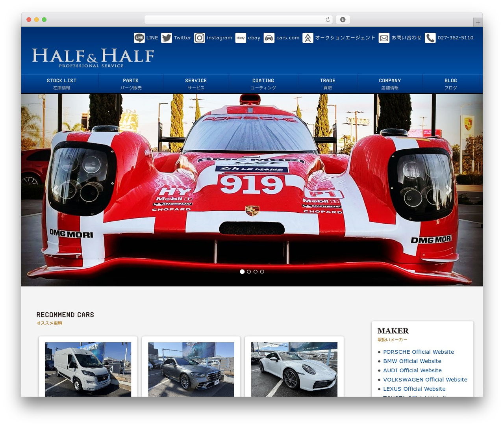Open LEXUS Official Website link

(414, 389)
